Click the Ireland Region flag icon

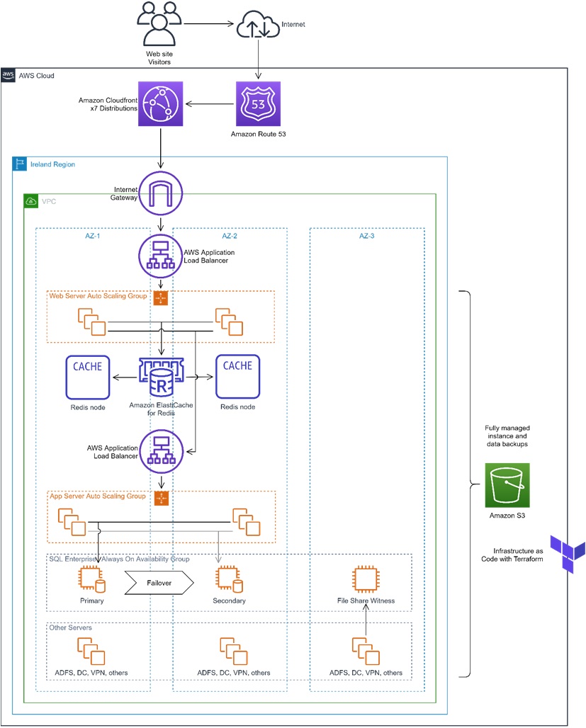coord(20,164)
